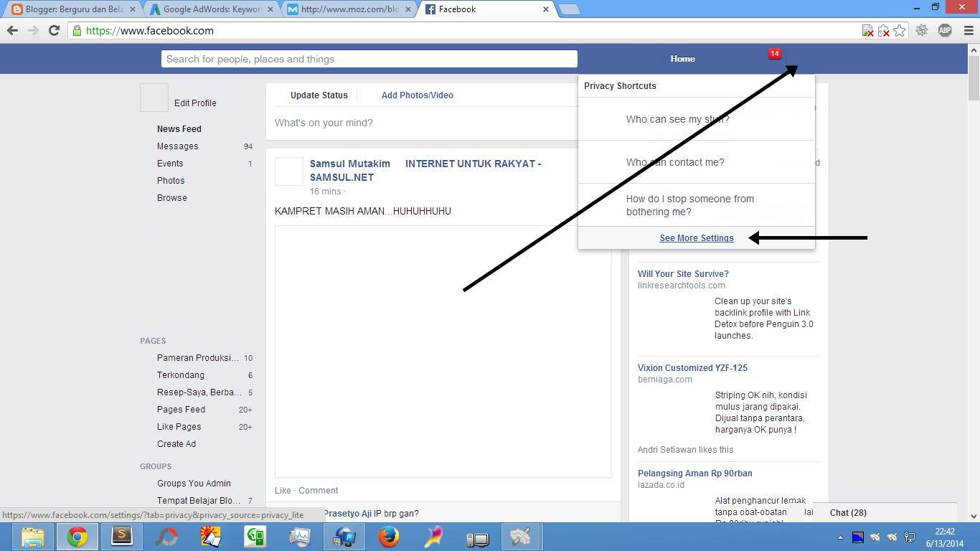Close the Google AdWords tab

270,9
